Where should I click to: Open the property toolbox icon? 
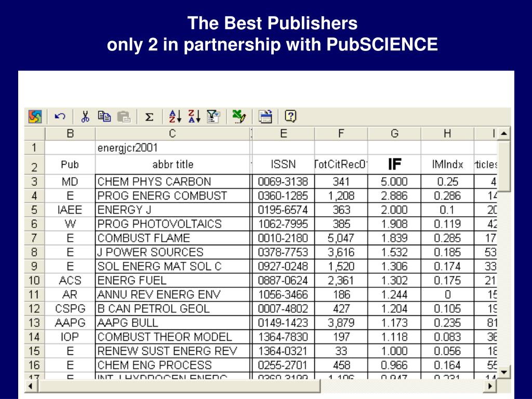pyautogui.click(x=265, y=117)
